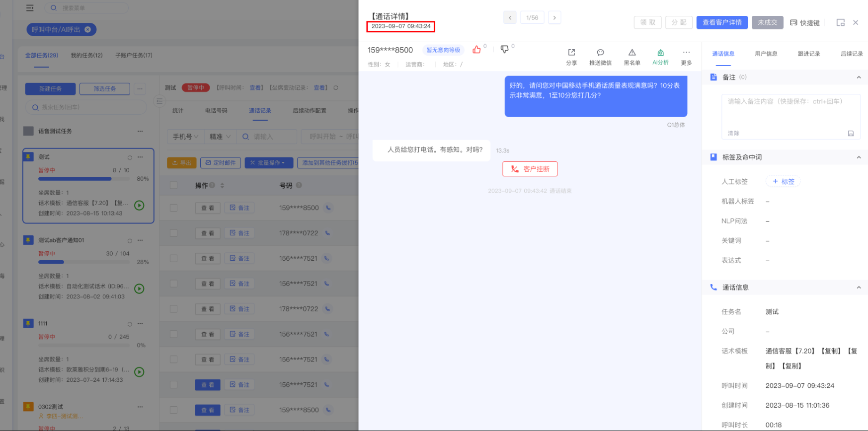Open AI分析 analysis
868x431 pixels.
pyautogui.click(x=660, y=53)
